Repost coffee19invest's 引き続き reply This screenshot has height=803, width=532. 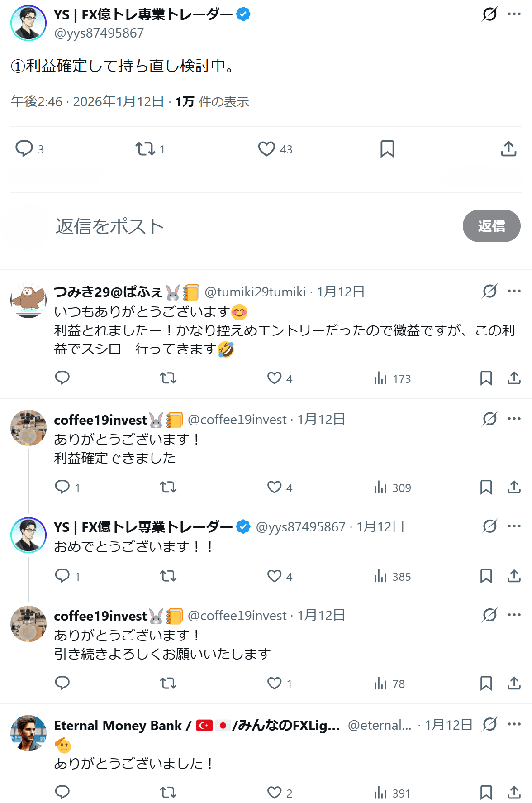[168, 683]
